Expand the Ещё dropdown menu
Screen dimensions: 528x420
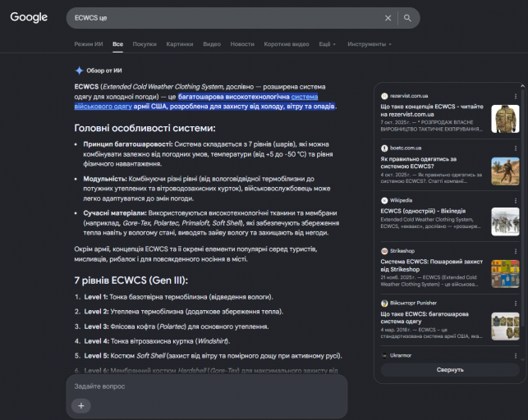(x=328, y=44)
